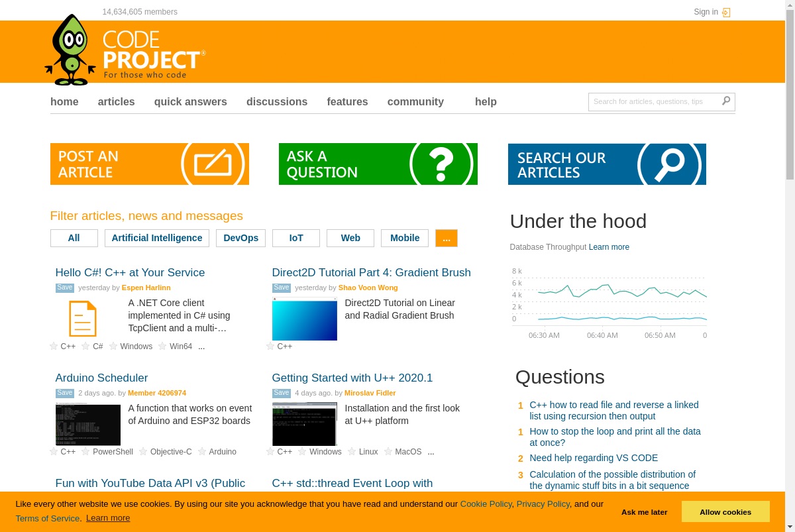The image size is (795, 532).
Task: Open the features menu
Action: click(347, 101)
